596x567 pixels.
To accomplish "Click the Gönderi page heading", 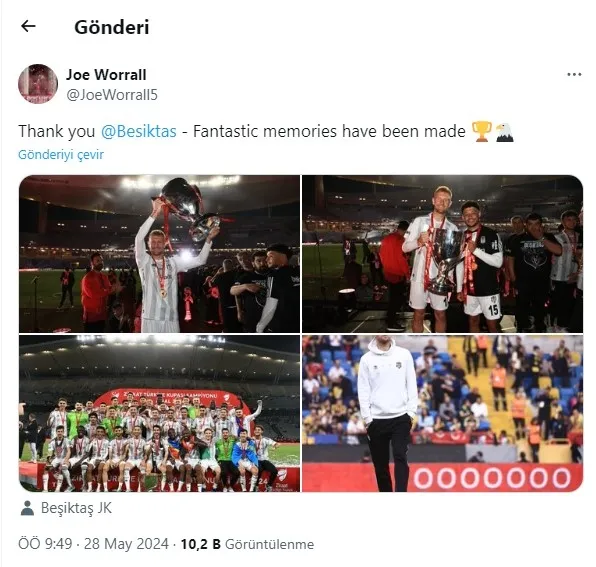I will click(112, 27).
